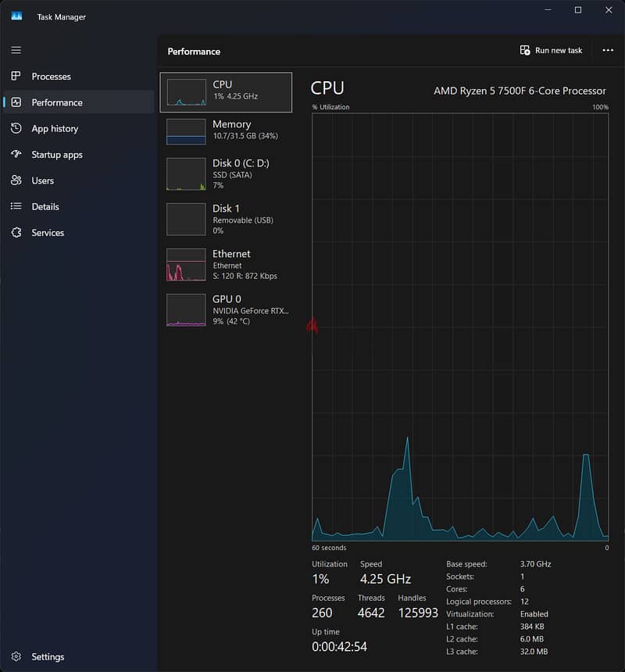This screenshot has height=672, width=625.
Task: Minimize the Task Manager window
Action: (x=548, y=10)
